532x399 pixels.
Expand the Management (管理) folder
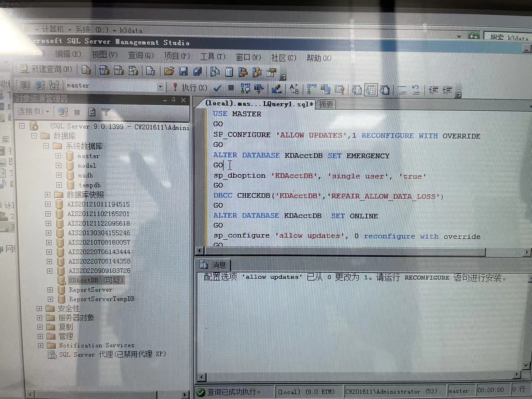(x=40, y=336)
